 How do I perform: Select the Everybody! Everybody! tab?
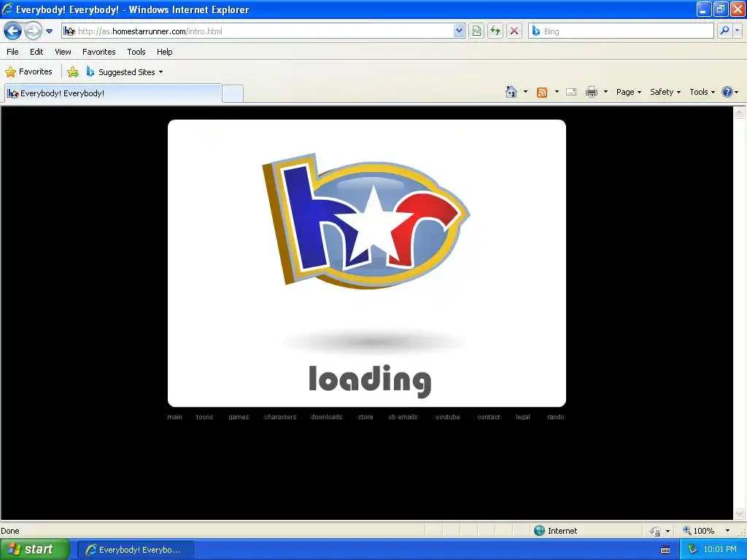point(113,93)
